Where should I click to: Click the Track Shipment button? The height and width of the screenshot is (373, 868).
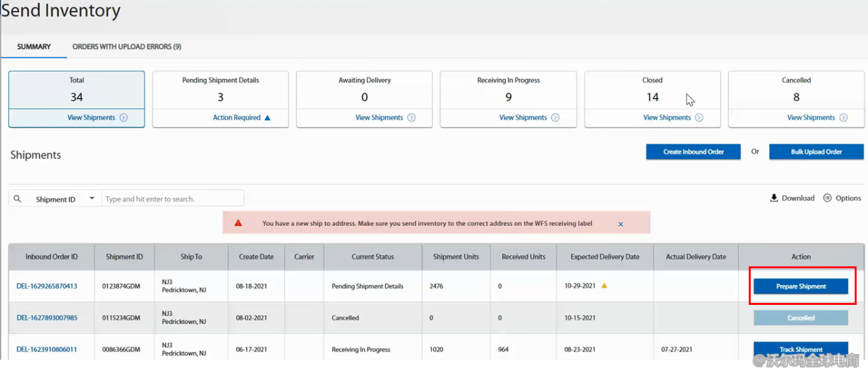801,349
